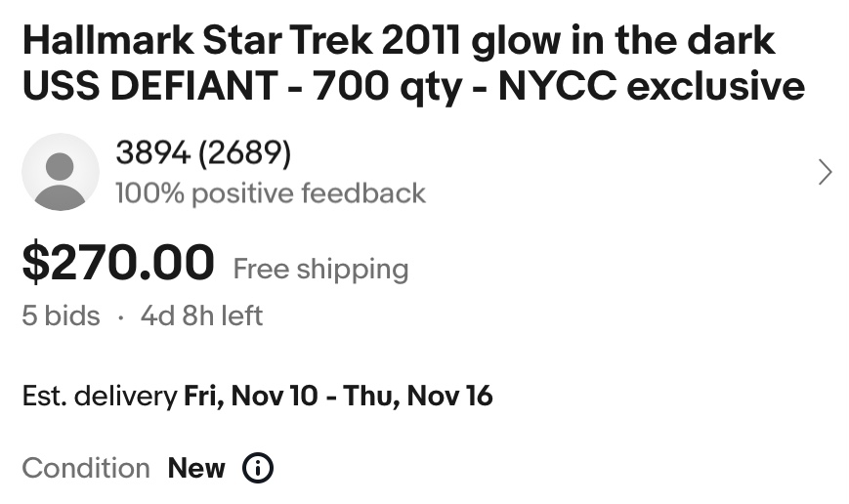Click the Condition label
This screenshot has height=504, width=849.
86,468
